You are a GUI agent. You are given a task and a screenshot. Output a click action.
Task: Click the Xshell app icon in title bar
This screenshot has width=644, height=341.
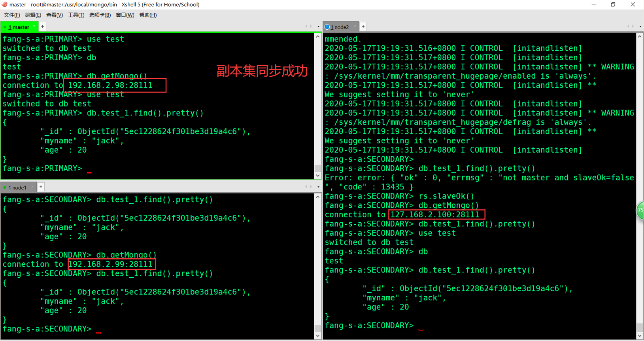pos(5,4)
